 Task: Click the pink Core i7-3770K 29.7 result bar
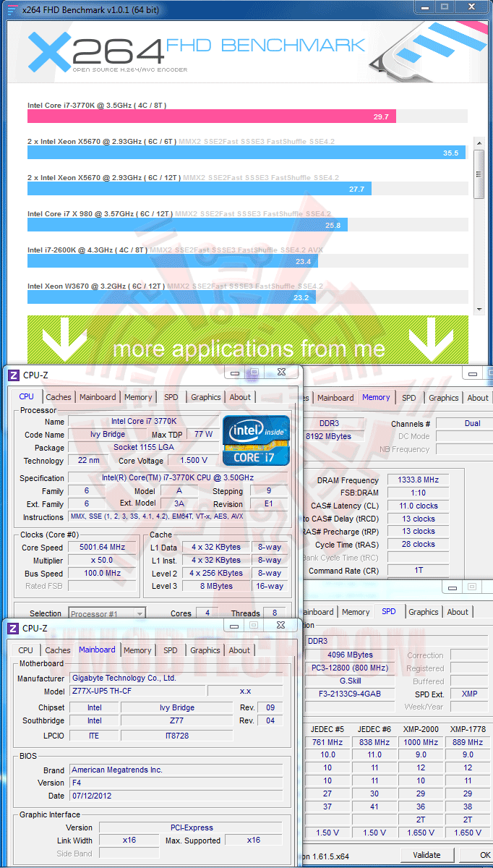pos(212,116)
